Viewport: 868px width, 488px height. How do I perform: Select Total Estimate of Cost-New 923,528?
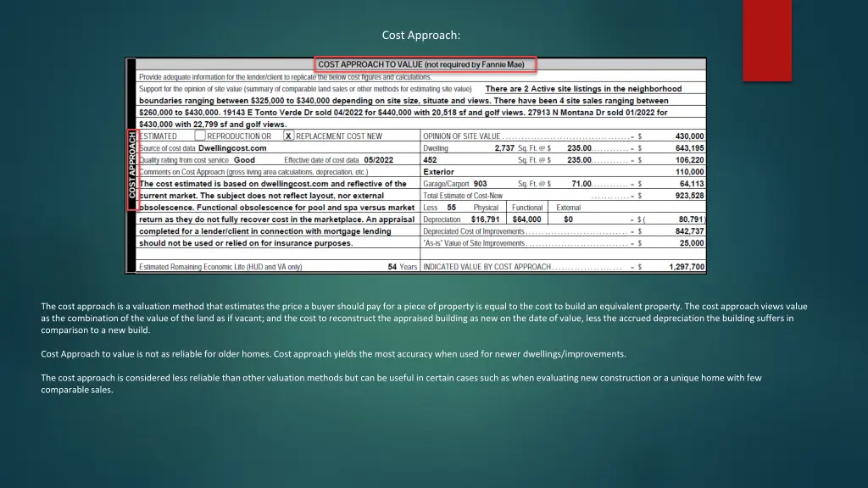(x=689, y=196)
